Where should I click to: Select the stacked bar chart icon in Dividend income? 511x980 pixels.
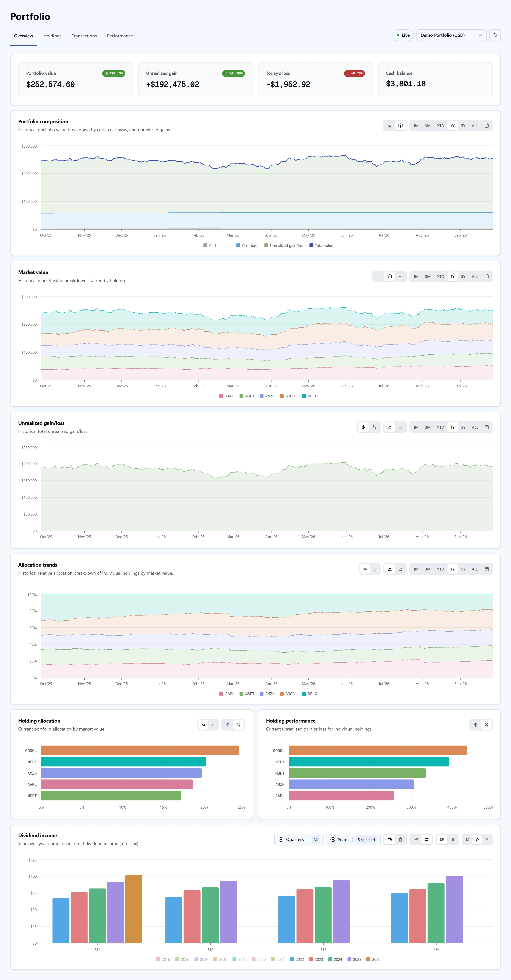point(453,840)
